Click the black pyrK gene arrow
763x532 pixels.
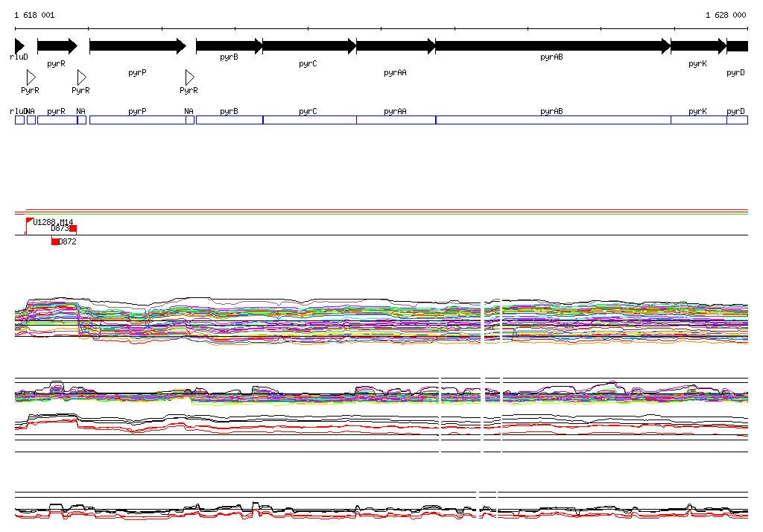click(x=699, y=46)
